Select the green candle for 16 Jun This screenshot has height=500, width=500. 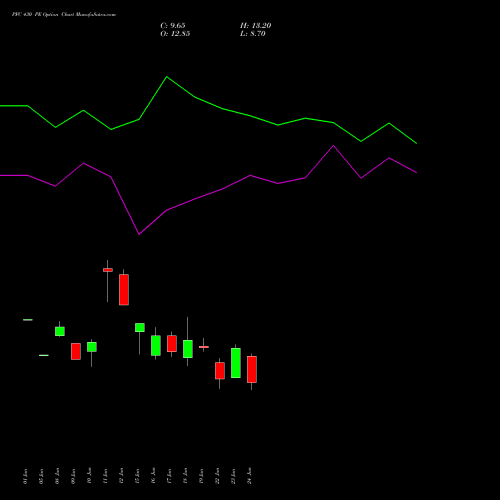click(156, 345)
